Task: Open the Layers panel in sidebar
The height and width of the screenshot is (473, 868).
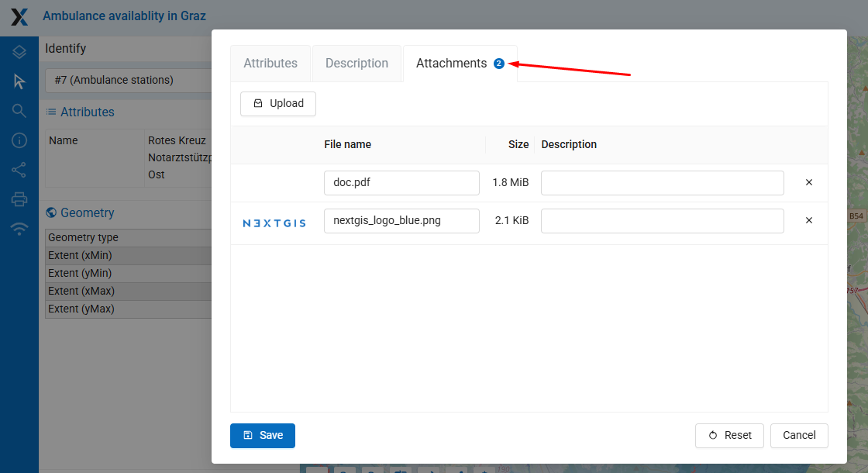Action: 19,52
